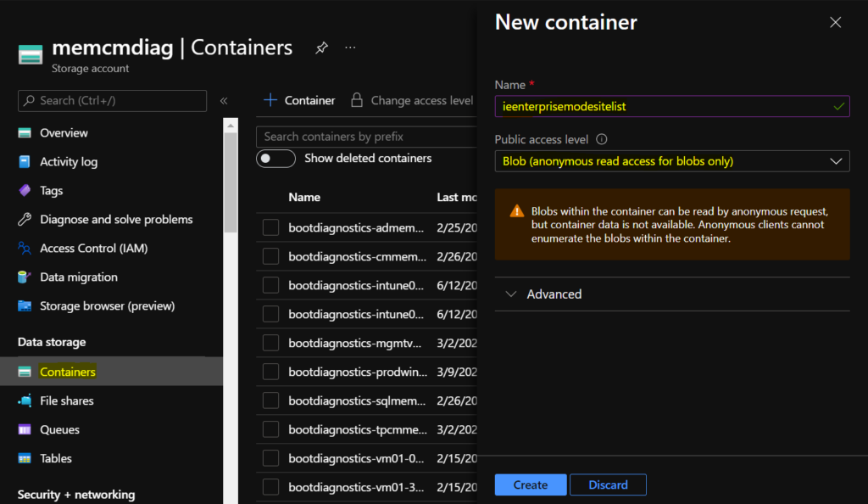Click the Name column header
The height and width of the screenshot is (504, 868).
click(x=304, y=197)
